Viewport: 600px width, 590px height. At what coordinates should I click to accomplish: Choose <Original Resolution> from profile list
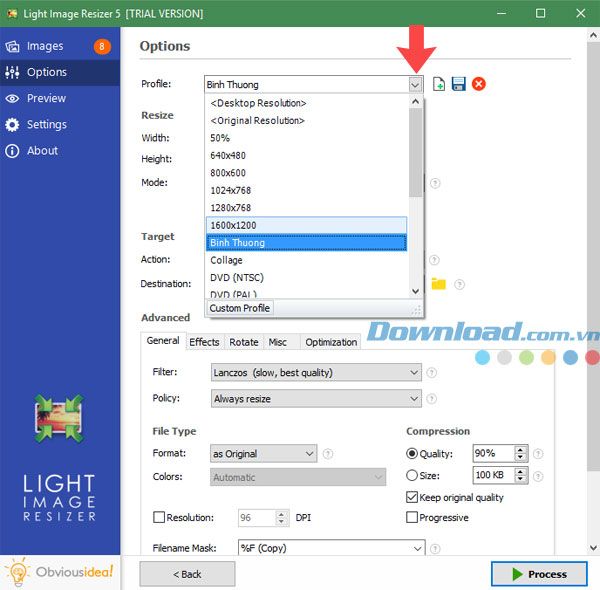pyautogui.click(x=307, y=121)
